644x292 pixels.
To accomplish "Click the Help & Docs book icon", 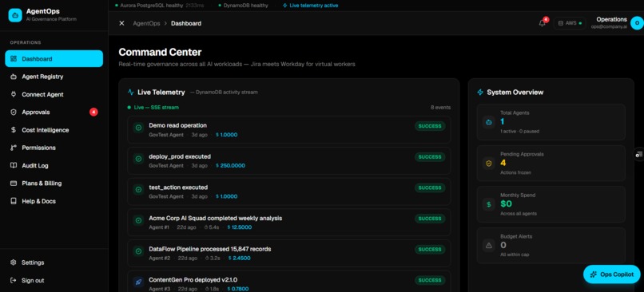I will point(14,201).
